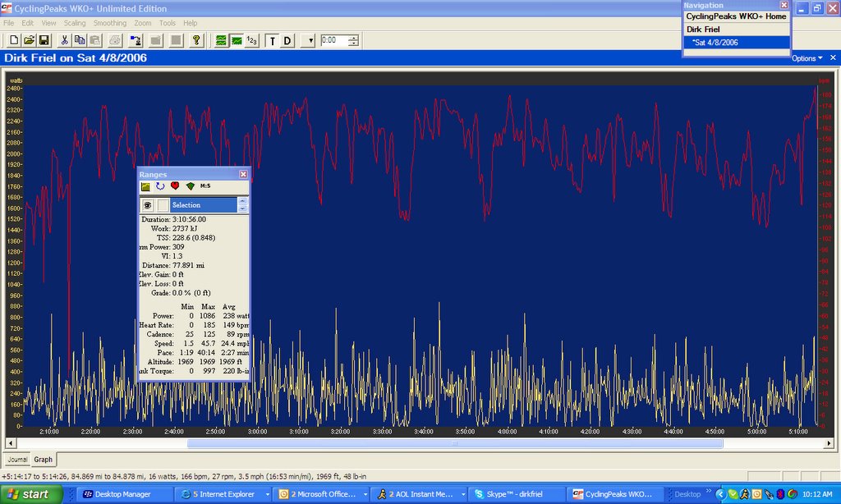Select the Sat 4/8/2006 workout entry

point(737,43)
